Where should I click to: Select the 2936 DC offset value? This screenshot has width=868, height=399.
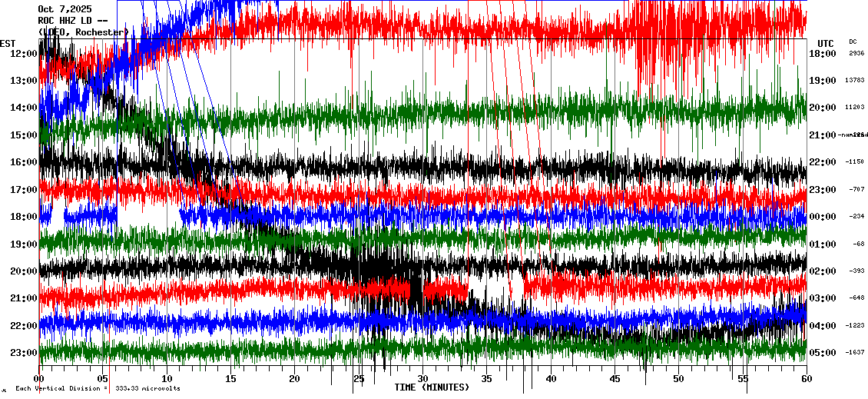(855, 54)
